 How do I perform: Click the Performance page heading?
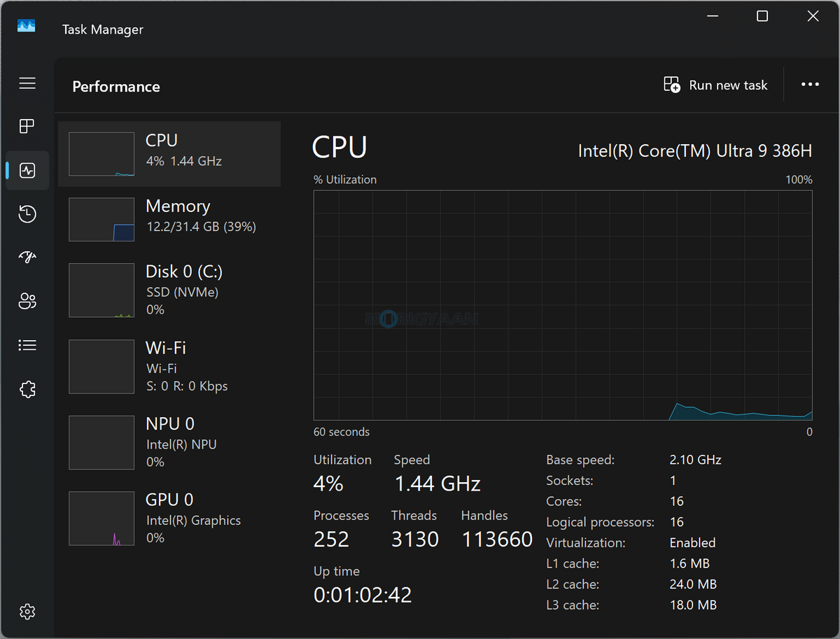click(x=116, y=87)
